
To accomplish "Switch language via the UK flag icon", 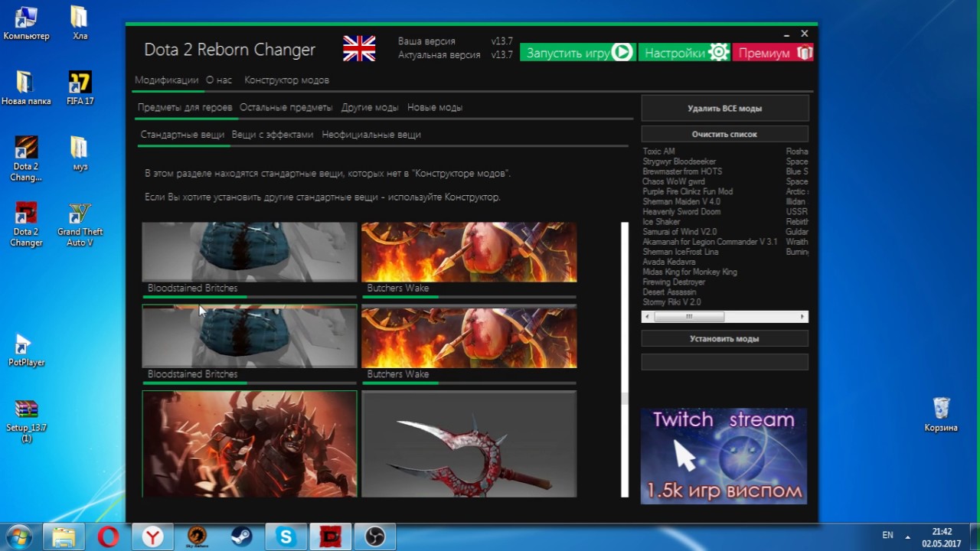I will (x=359, y=49).
